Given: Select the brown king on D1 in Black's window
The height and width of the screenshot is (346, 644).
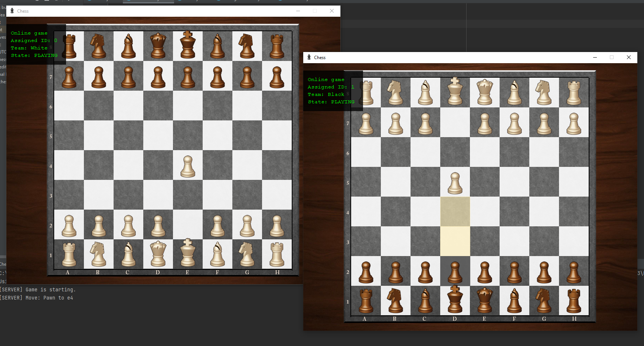Looking at the screenshot, I should click(455, 300).
